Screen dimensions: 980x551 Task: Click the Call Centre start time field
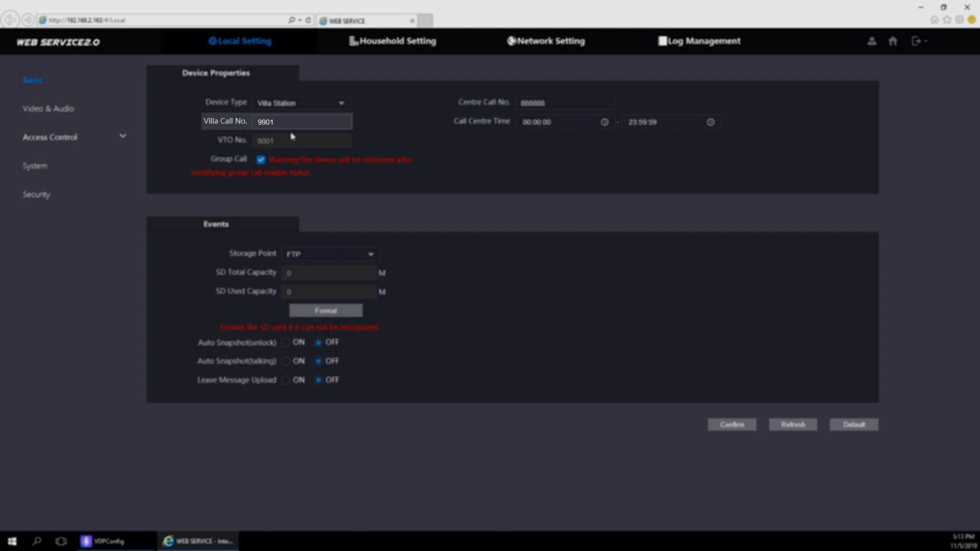coord(559,122)
